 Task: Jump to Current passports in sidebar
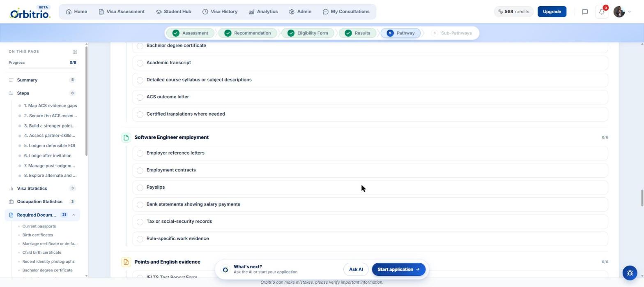point(39,227)
